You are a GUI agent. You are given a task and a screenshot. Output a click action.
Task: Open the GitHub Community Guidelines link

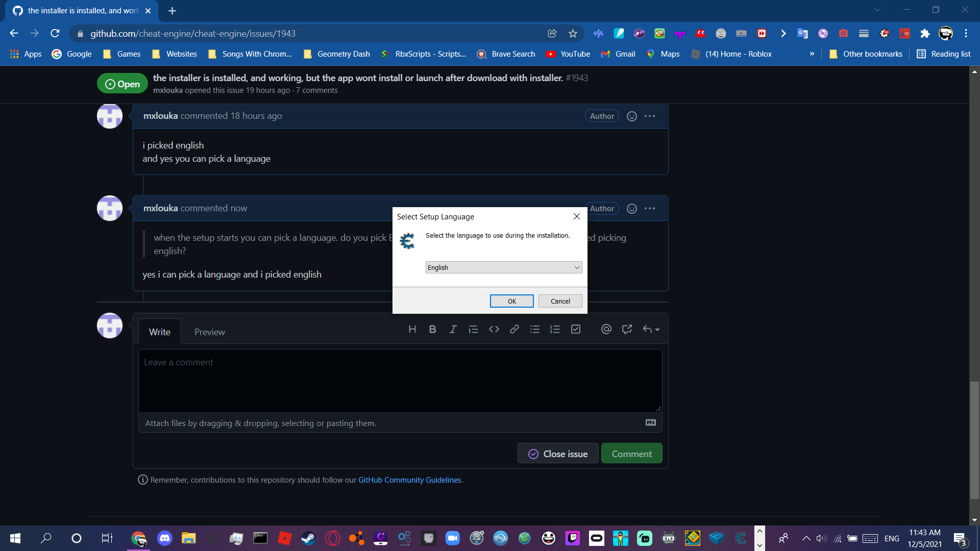tap(409, 480)
